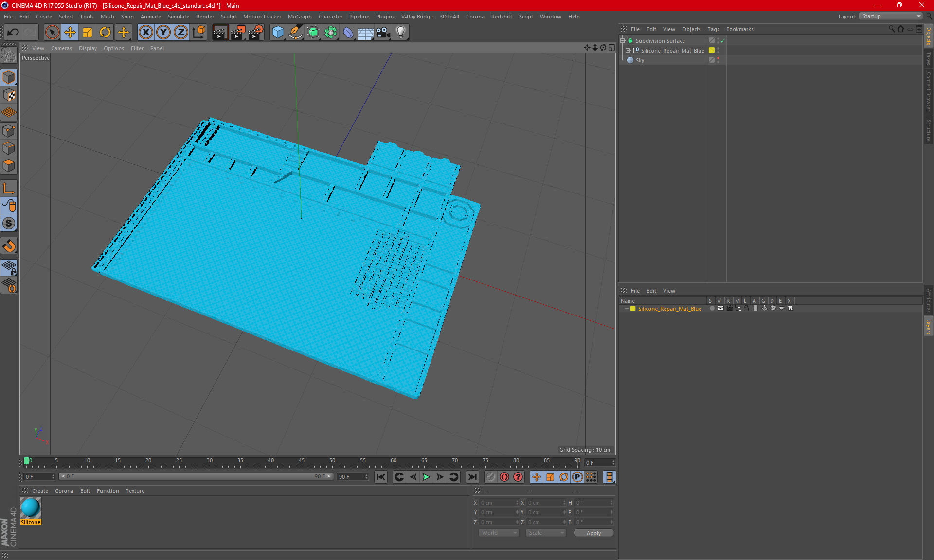934x560 pixels.
Task: Switch to Model mode cube icon
Action: point(9,77)
